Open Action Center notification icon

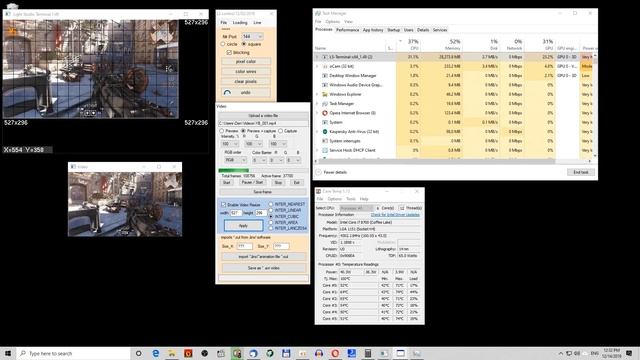[629, 353]
